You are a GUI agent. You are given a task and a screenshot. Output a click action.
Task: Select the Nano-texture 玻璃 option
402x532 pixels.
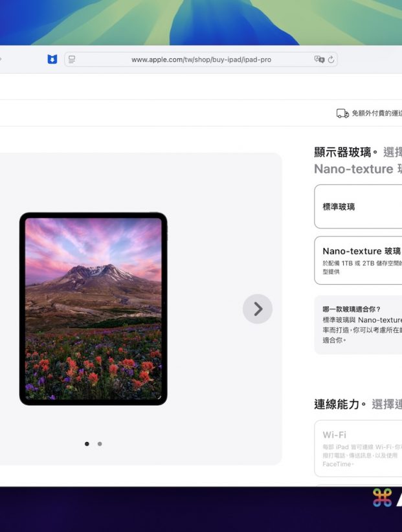358,261
